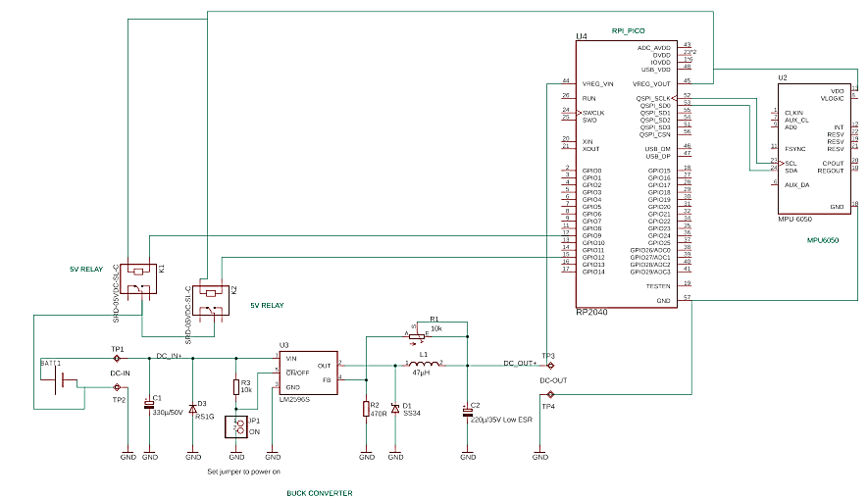Click the USB_DM pin label

coord(658,149)
